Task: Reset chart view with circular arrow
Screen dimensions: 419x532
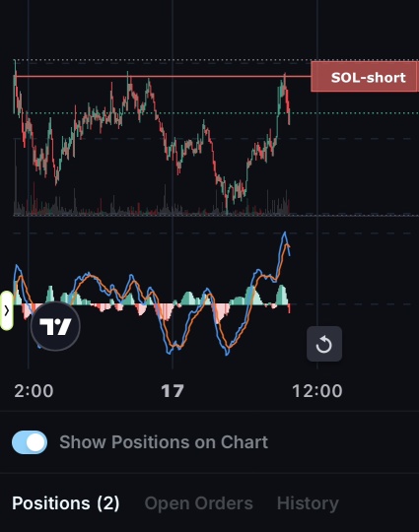Action: coord(324,344)
